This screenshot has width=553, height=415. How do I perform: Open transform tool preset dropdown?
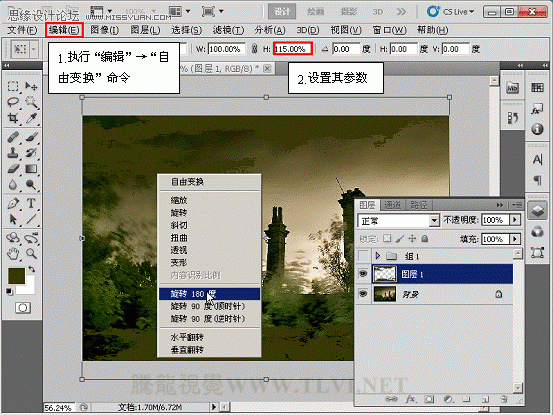click(x=34, y=49)
